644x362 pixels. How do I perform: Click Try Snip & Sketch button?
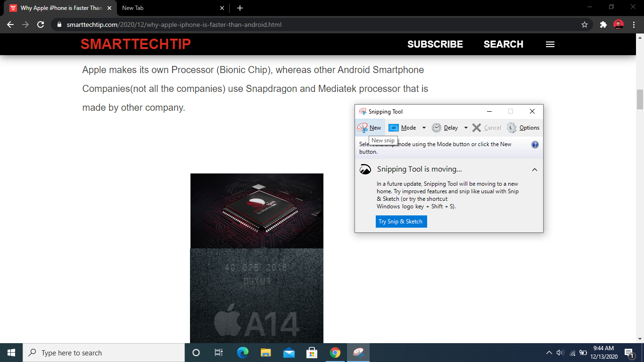401,222
